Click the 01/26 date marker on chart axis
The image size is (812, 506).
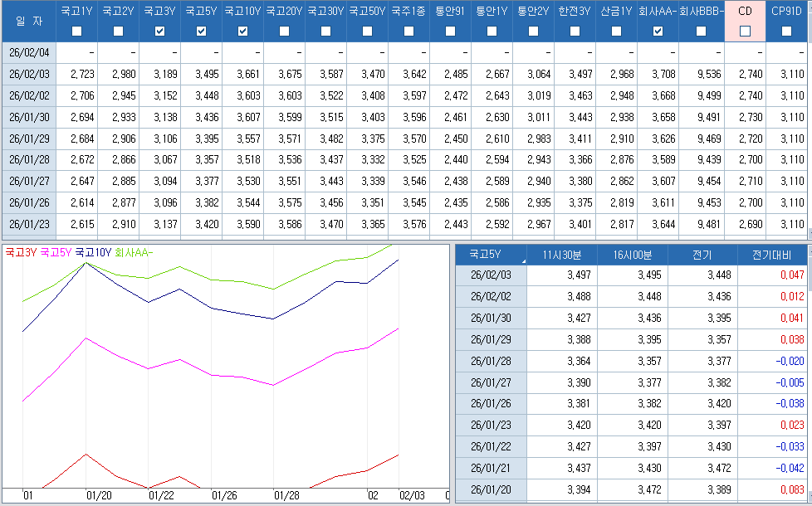224,495
